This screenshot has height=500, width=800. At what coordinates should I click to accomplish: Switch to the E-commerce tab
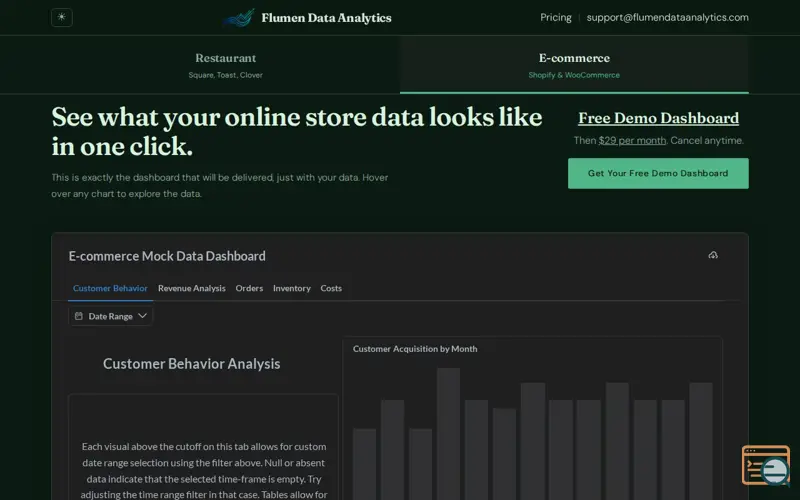[x=574, y=65]
